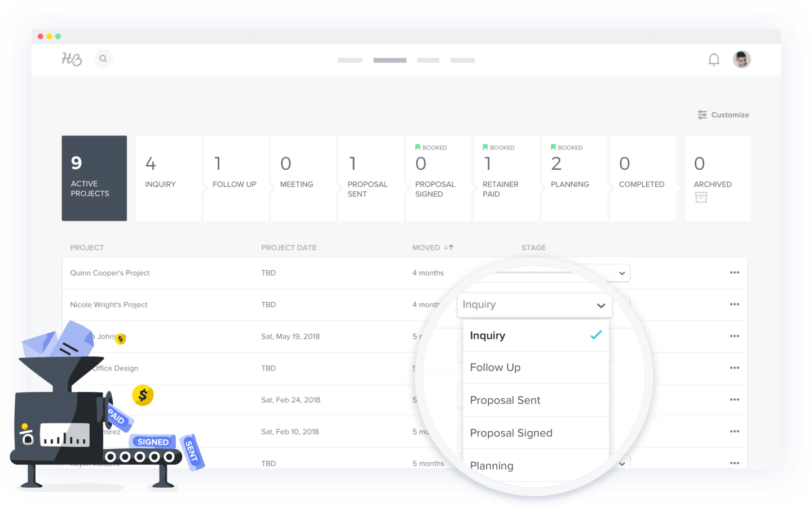Expand stage dropdown for Quinn Cooper's row
The width and height of the screenshot is (812, 508).
tap(622, 273)
